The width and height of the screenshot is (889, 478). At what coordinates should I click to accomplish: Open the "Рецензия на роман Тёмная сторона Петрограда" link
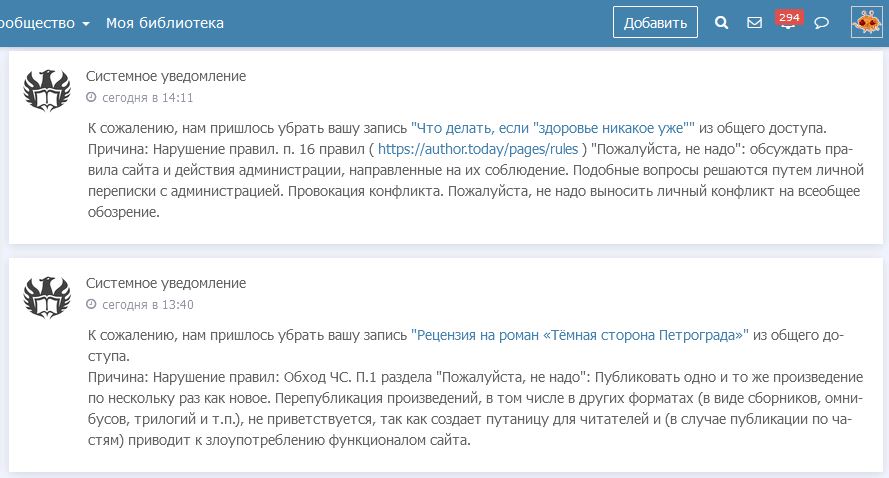(579, 335)
